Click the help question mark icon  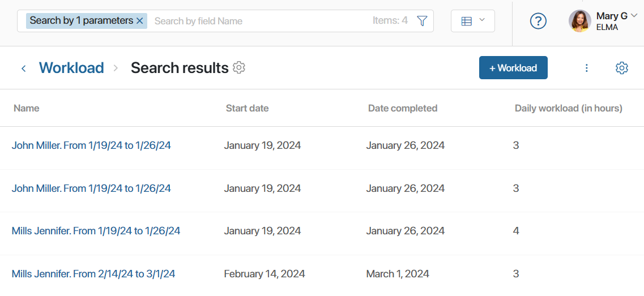click(538, 21)
